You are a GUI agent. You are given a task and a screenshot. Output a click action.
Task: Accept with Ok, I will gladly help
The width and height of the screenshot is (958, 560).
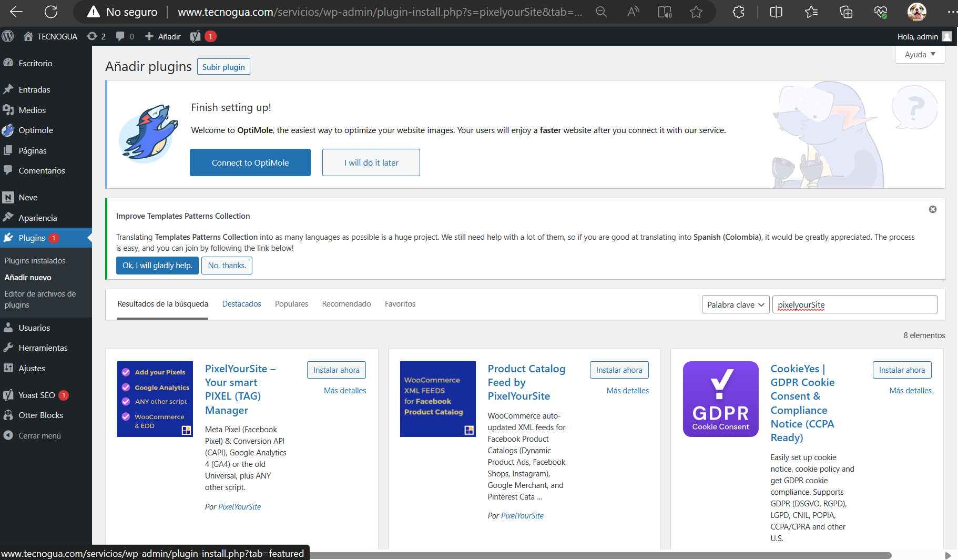coord(157,266)
